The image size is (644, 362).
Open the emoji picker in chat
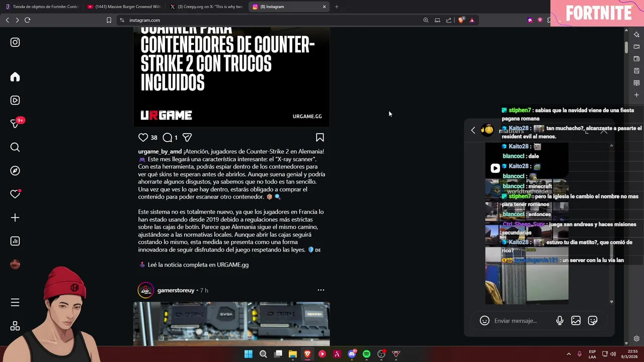click(485, 321)
